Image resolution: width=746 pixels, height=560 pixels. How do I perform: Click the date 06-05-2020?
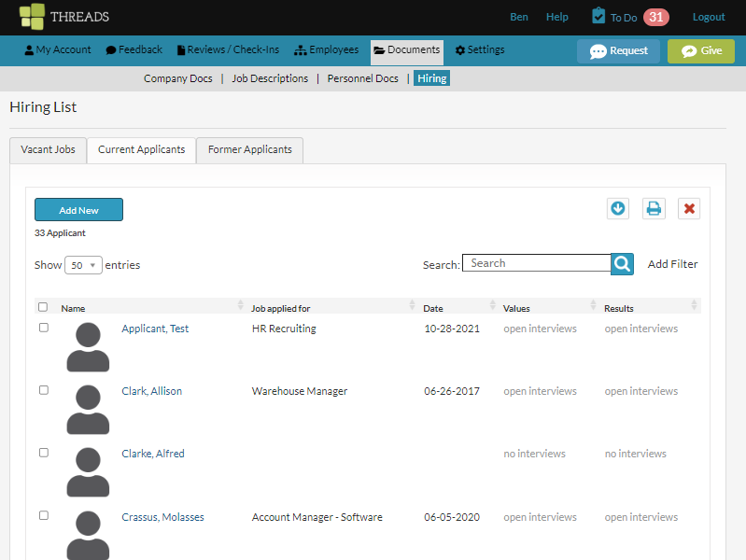(x=452, y=517)
